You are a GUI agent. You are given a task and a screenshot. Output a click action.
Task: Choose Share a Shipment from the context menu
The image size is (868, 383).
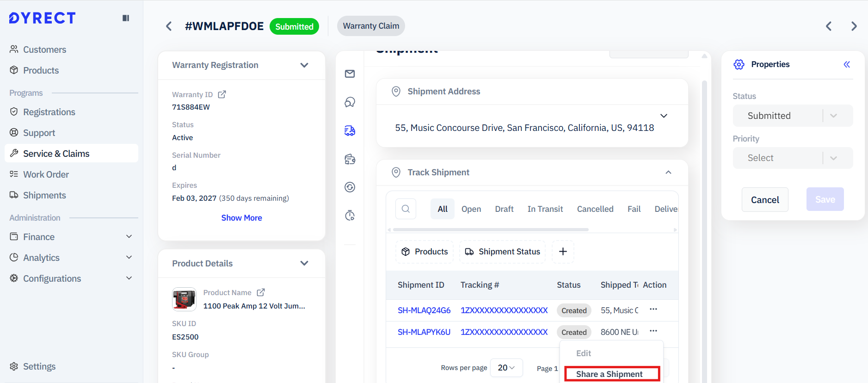point(609,374)
